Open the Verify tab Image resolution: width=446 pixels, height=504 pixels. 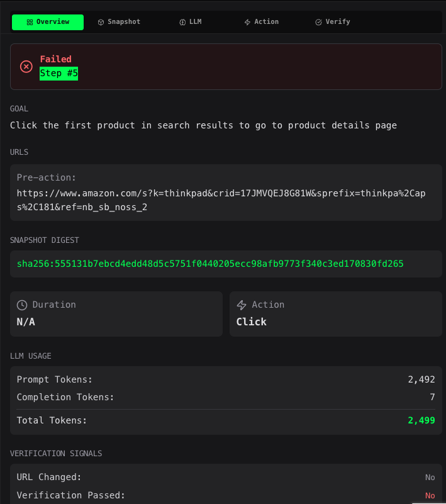[x=333, y=22]
